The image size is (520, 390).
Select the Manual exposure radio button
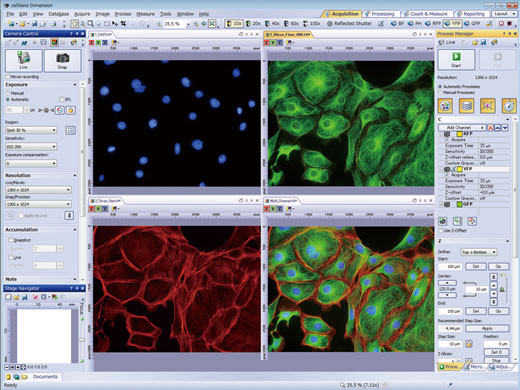pos(8,93)
